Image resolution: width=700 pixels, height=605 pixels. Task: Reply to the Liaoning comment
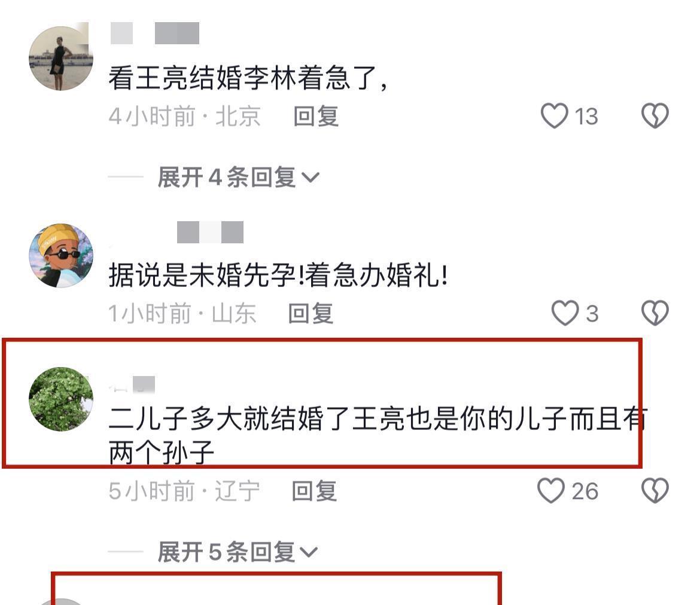(314, 491)
